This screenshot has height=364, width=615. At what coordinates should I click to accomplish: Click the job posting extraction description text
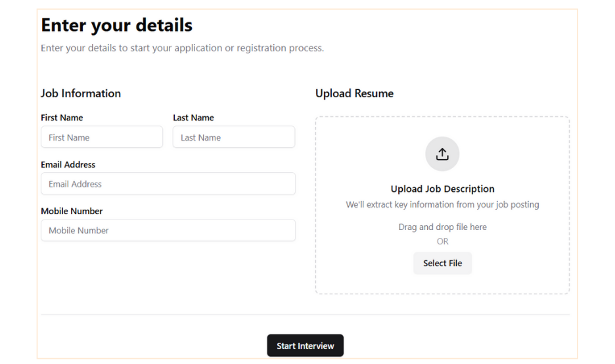point(442,205)
